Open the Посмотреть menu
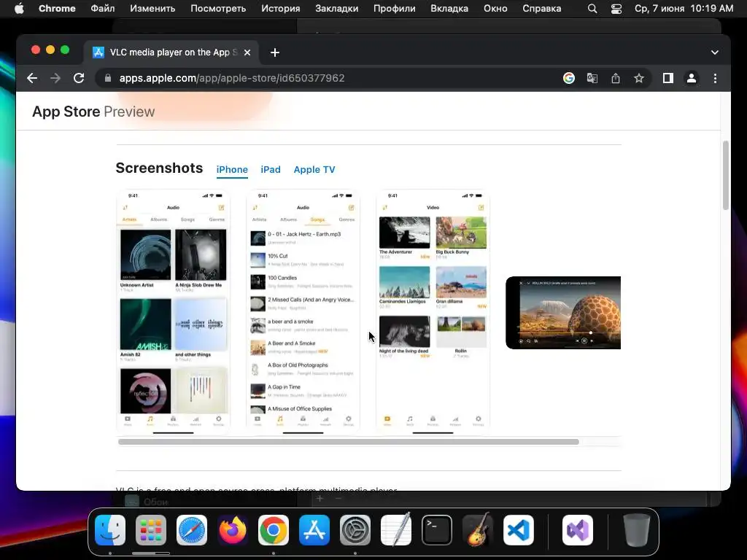The width and height of the screenshot is (747, 560). coord(218,9)
